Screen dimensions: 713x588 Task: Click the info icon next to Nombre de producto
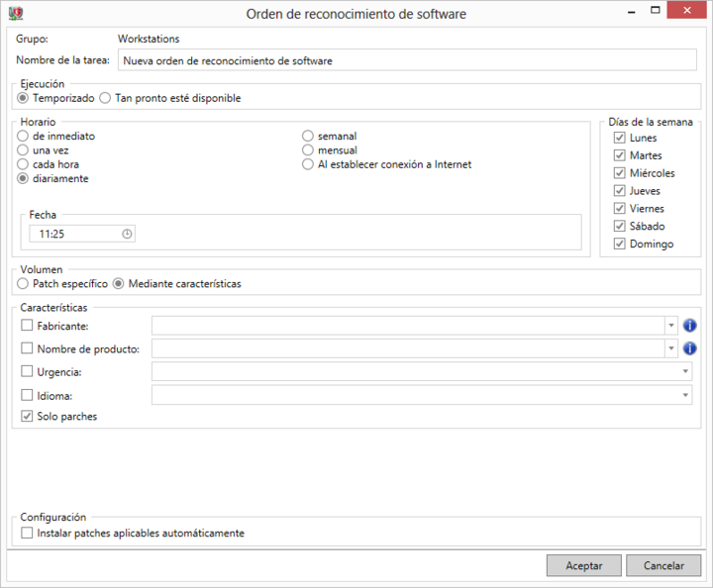689,348
